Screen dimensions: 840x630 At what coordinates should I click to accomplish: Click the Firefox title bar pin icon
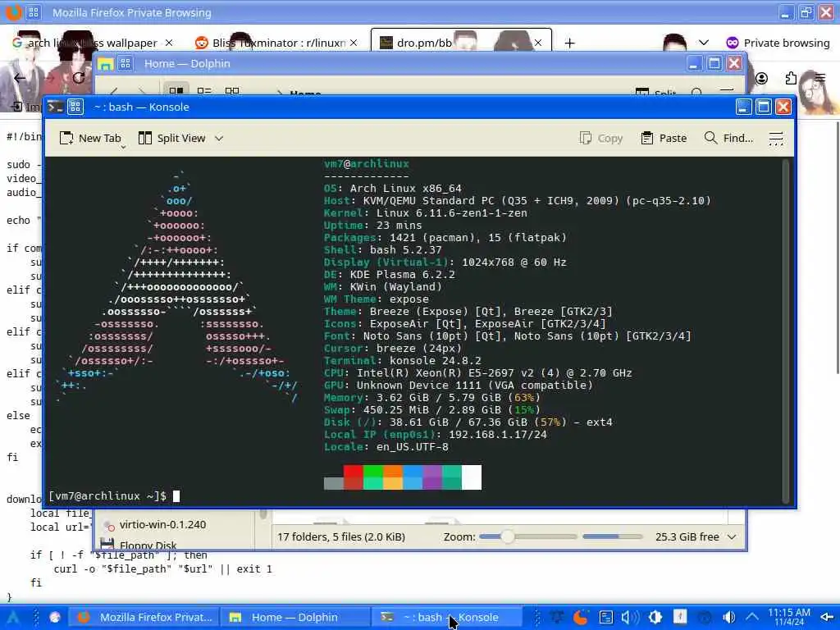click(x=33, y=12)
